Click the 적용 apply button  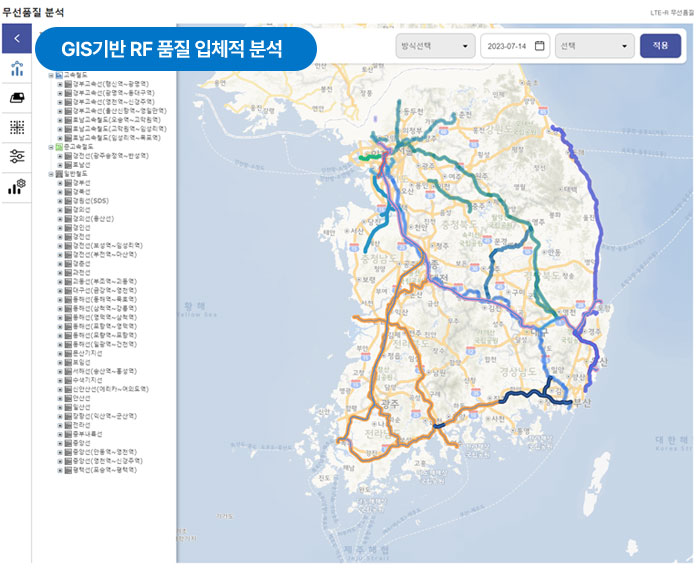(660, 46)
